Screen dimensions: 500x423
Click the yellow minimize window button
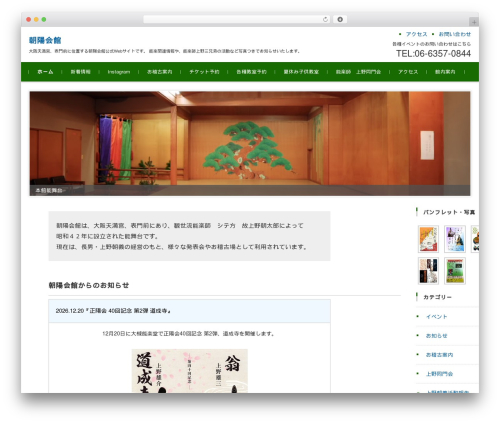(36, 19)
